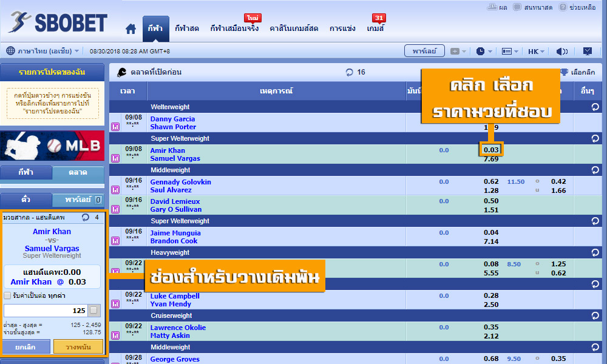Click the early market header icon

tap(122, 72)
